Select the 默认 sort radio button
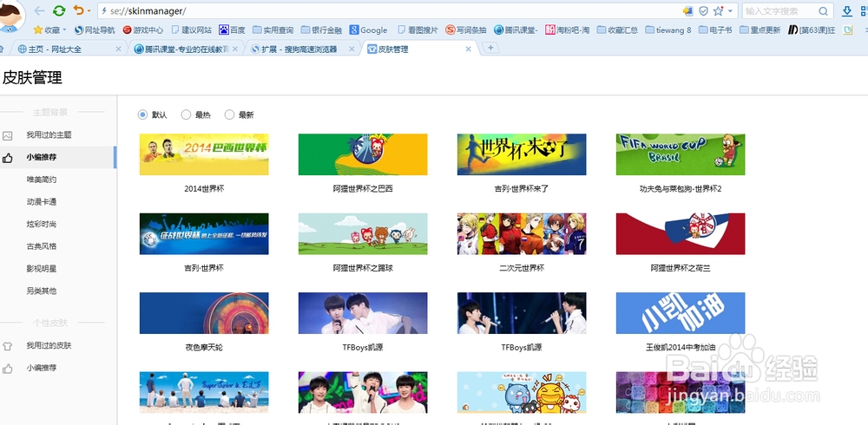This screenshot has height=425, width=868. 142,114
